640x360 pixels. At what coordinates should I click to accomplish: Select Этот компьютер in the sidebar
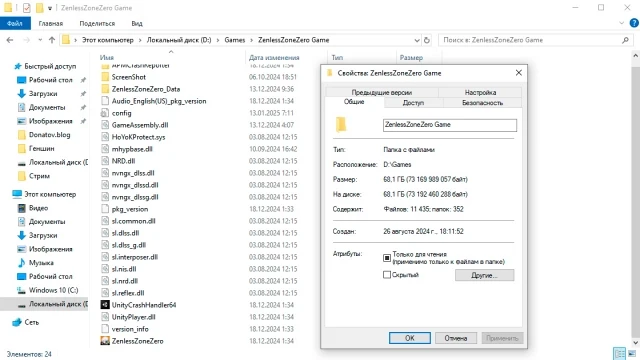click(x=50, y=194)
